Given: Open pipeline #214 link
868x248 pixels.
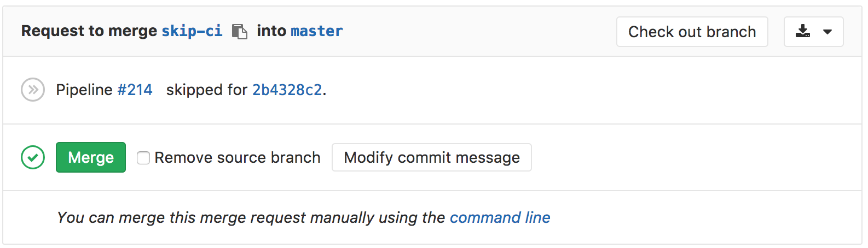Looking at the screenshot, I should (x=135, y=90).
